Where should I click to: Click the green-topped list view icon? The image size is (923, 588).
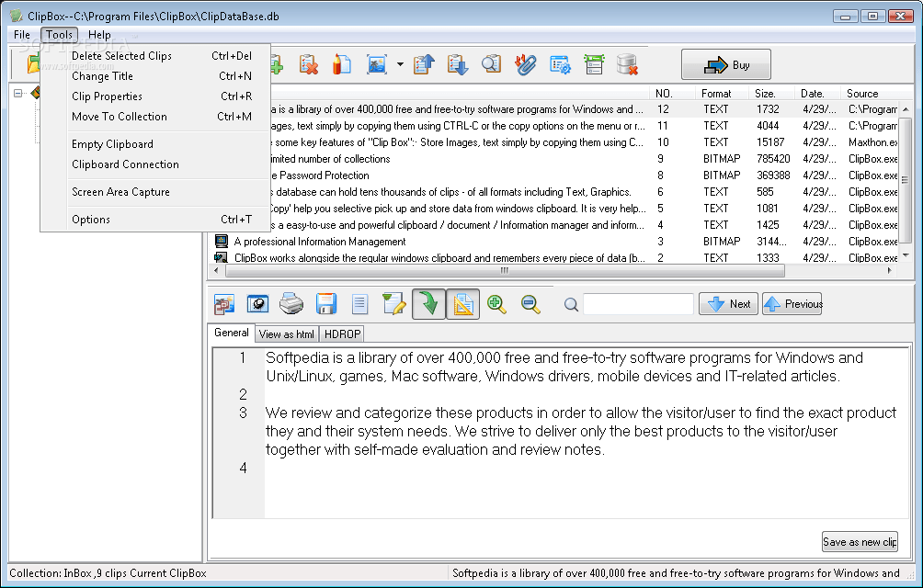point(594,64)
